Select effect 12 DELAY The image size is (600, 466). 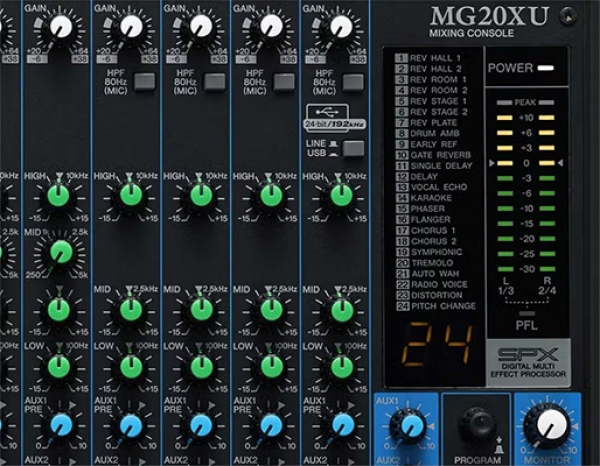(416, 176)
